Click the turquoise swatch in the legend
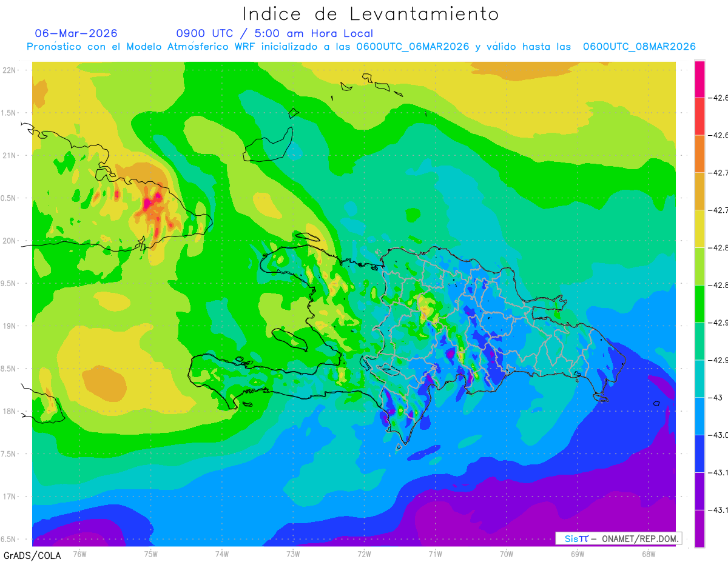This screenshot has width=728, height=562. [699, 379]
